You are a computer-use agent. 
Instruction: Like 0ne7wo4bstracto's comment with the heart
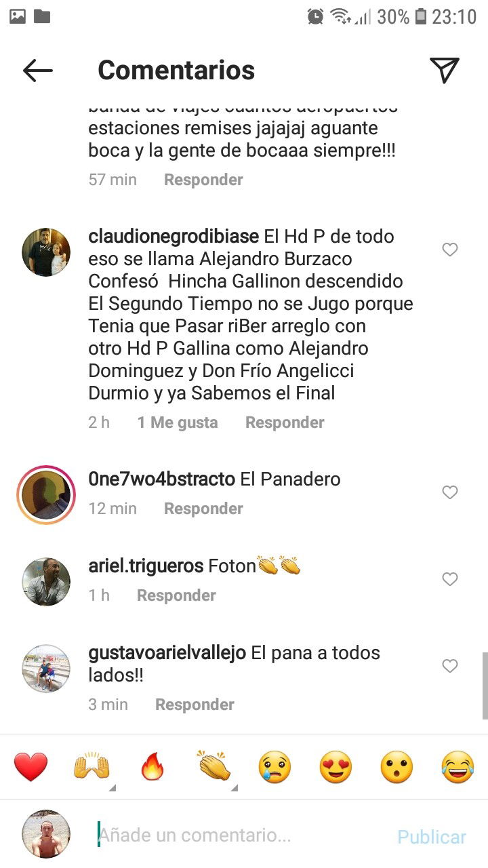tap(450, 492)
